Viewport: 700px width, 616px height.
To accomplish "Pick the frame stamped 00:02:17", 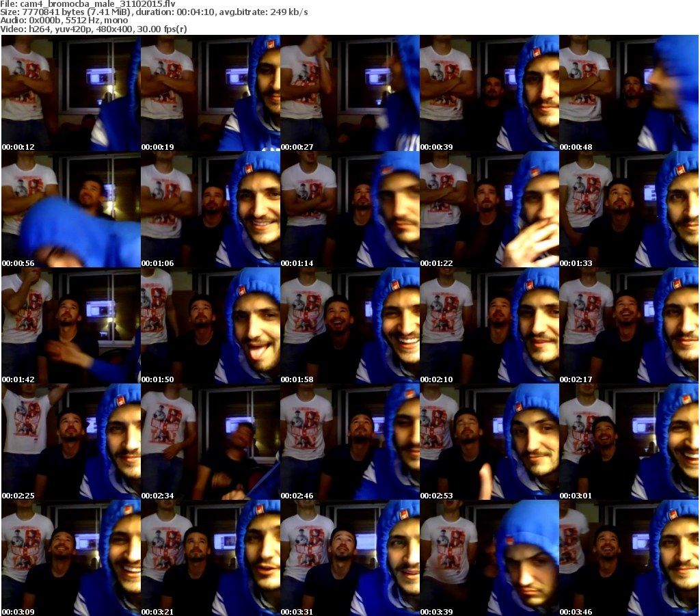I will [629, 325].
